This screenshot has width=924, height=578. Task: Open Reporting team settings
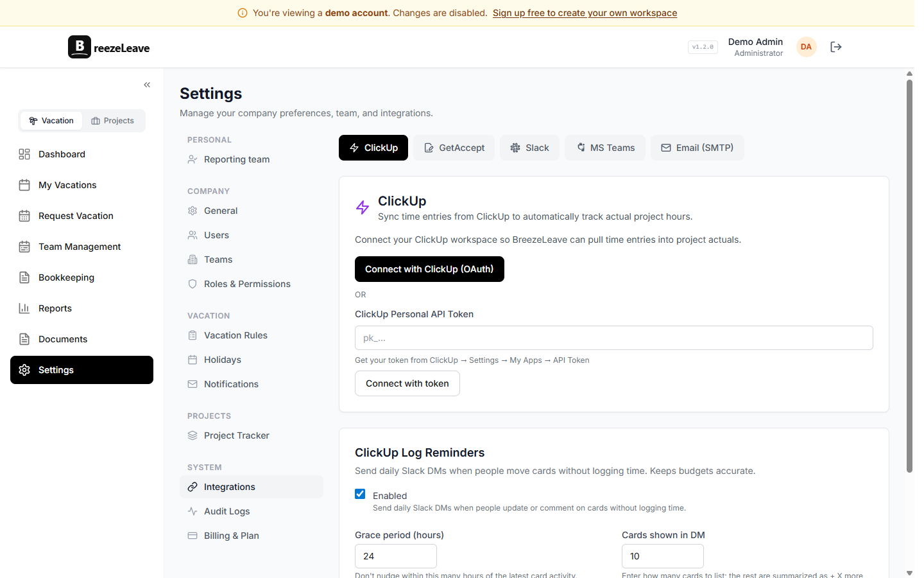pos(252,159)
